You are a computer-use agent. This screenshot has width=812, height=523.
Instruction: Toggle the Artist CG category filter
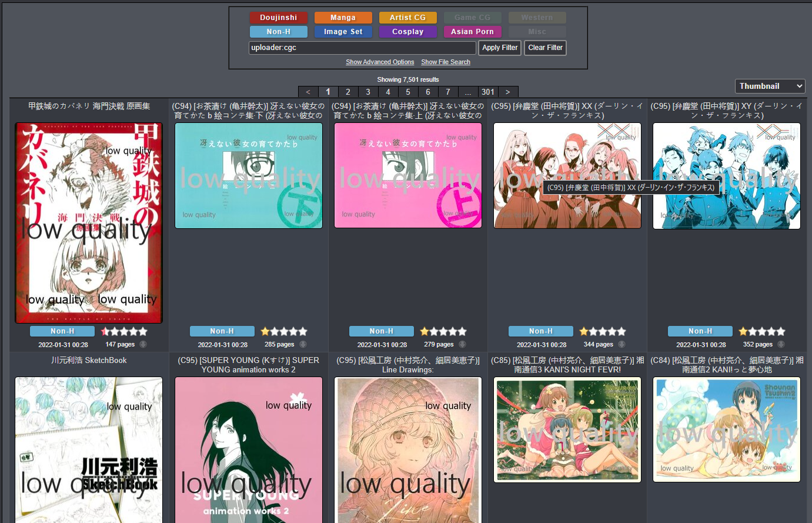click(x=407, y=18)
